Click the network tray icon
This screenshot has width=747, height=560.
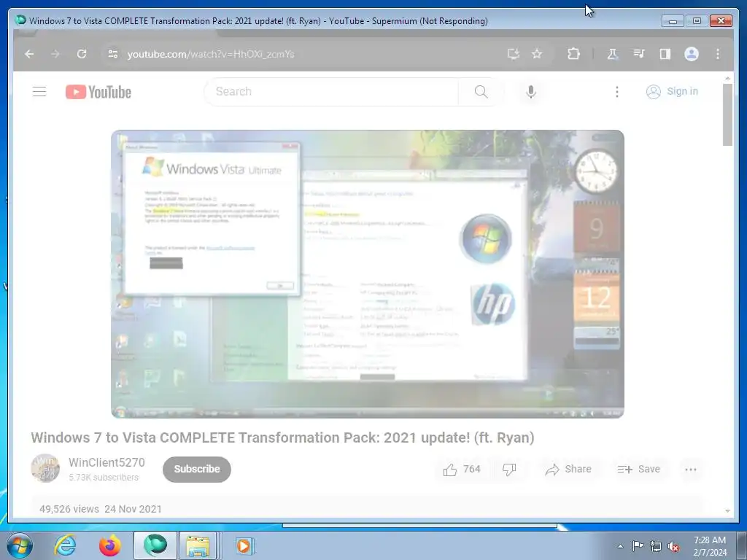click(656, 546)
